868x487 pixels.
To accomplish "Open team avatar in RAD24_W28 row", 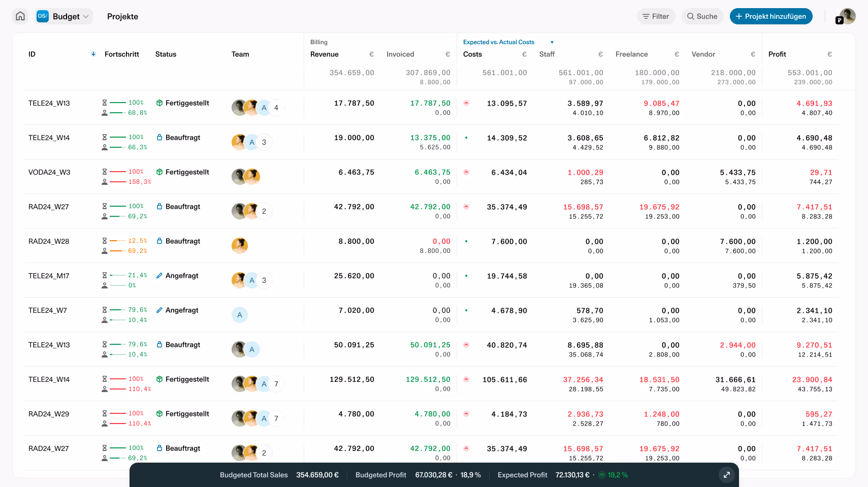I will pos(240,246).
